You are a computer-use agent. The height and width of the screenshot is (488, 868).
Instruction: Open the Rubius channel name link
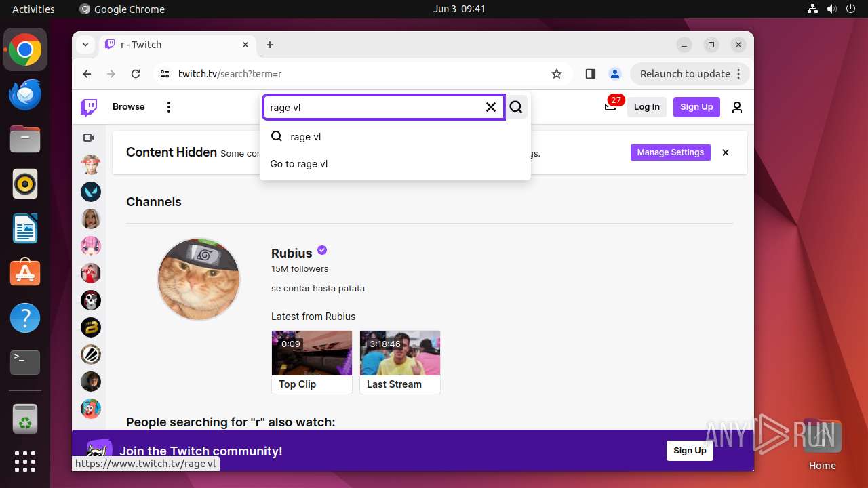(x=292, y=253)
